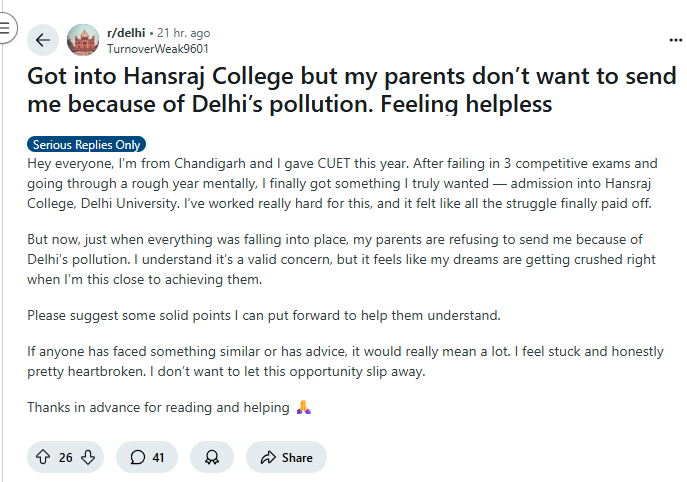Click the folded hands emoji
This screenshot has width=687, height=482.
pos(305,407)
